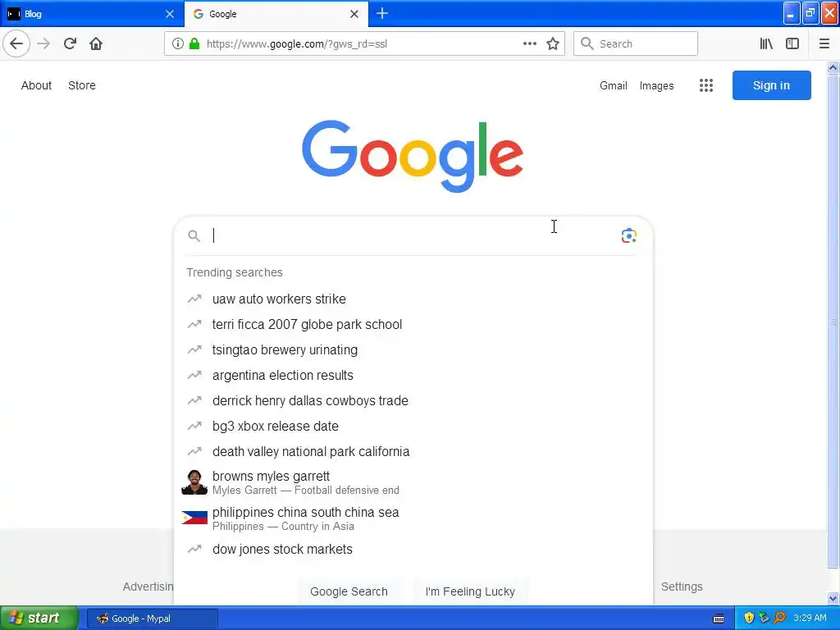Viewport: 840px width, 630px height.
Task: Click the forward navigation arrow
Action: [x=43, y=44]
